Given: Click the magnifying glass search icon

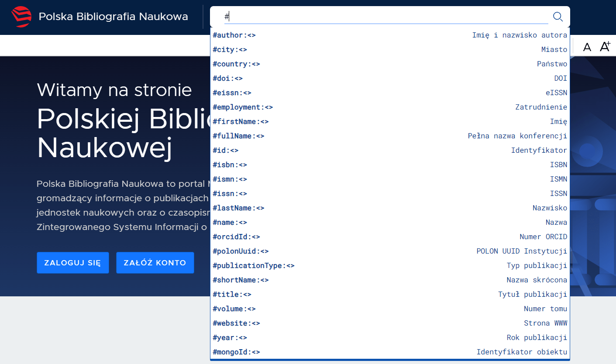Looking at the screenshot, I should 557,17.
